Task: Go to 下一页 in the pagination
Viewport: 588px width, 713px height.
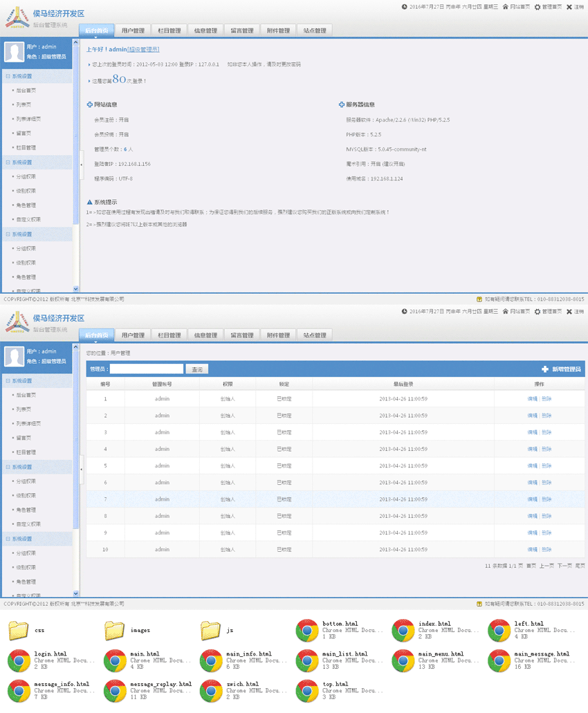Action: point(564,566)
